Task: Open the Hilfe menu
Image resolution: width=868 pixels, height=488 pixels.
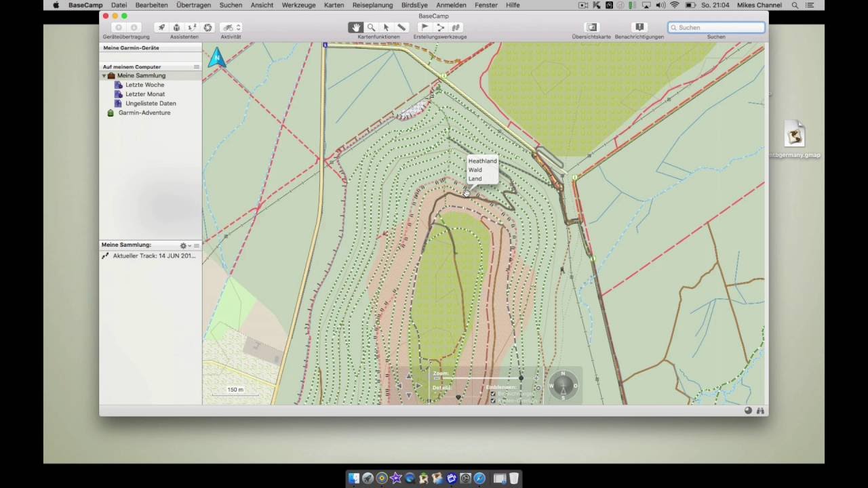Action: coord(513,5)
